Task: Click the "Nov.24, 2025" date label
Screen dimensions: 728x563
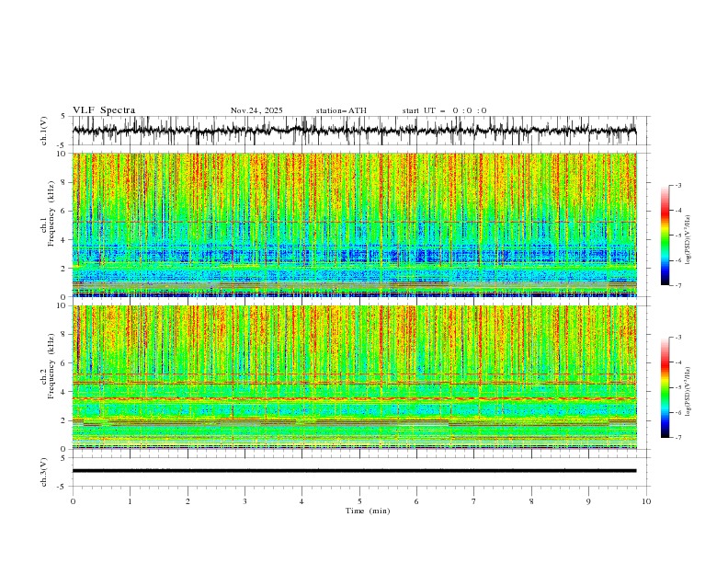Action: pos(256,110)
